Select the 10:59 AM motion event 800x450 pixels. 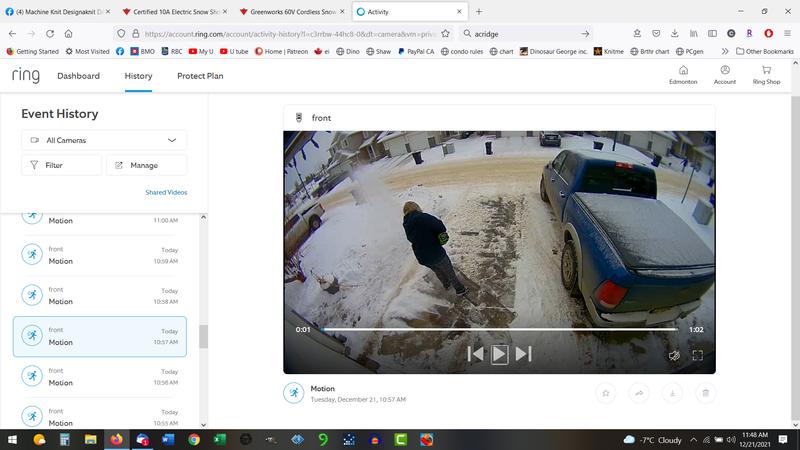(x=99, y=255)
